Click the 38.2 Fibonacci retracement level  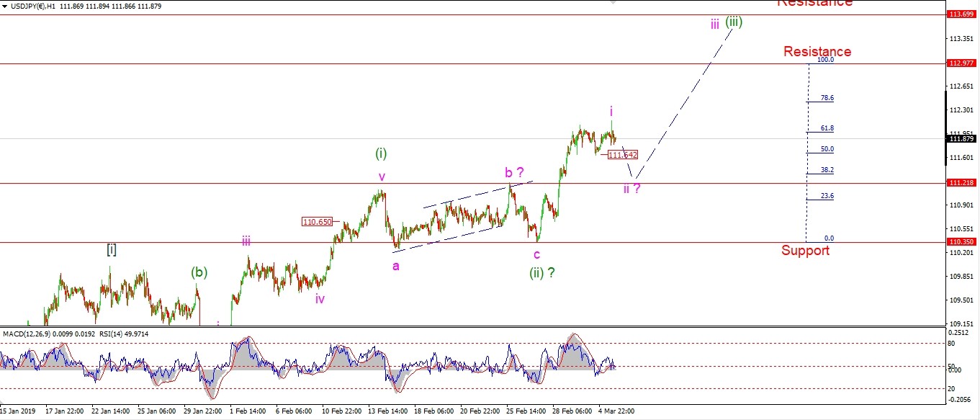tap(827, 170)
